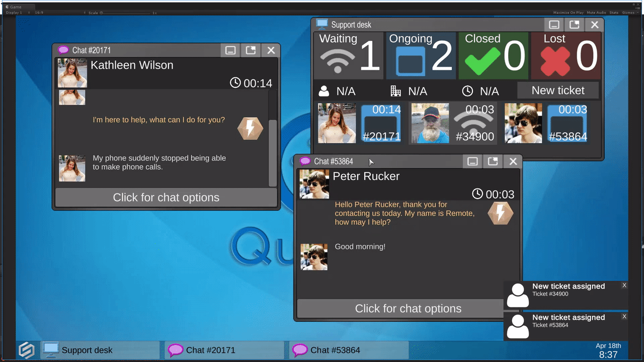Viewport: 644px width, 362px height.
Task: Toggle Mute Audio in Game view
Action: (x=596, y=13)
